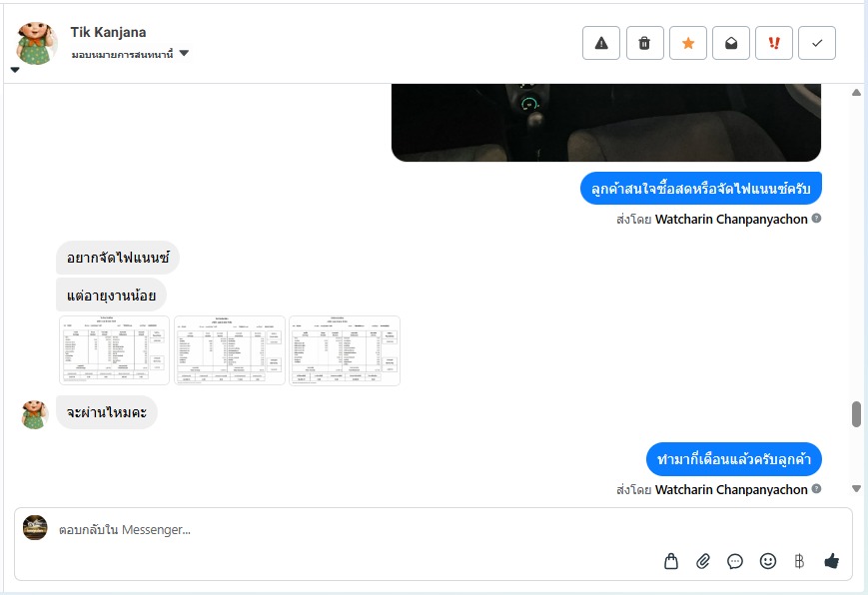Mark conversation unread with envelope icon

coord(731,43)
